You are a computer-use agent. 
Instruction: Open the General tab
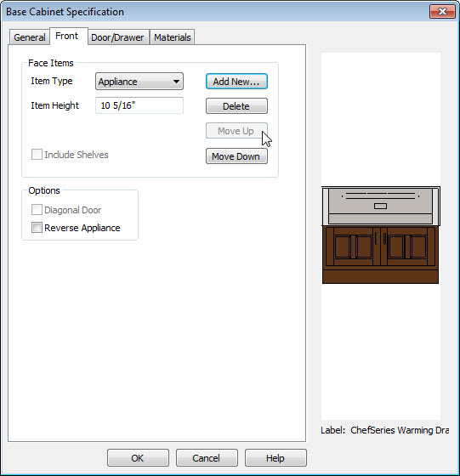(30, 37)
